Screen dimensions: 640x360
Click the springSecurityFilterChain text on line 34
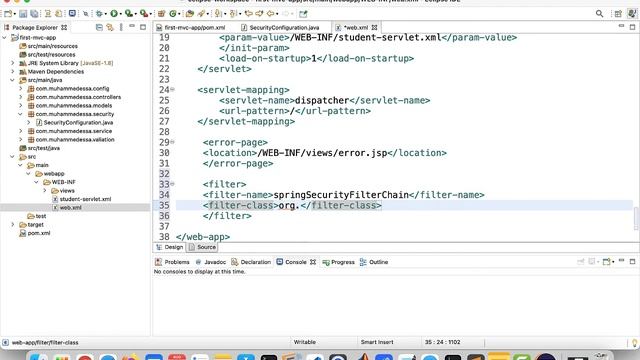tap(341, 195)
